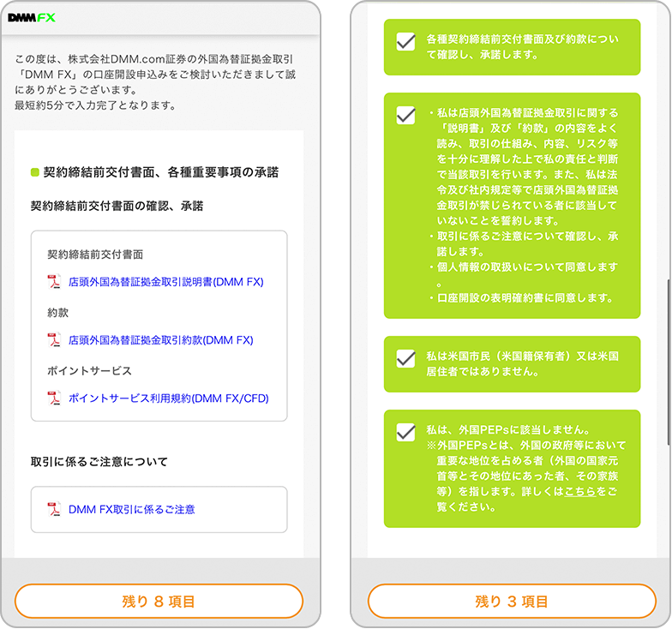This screenshot has height=629, width=672.
Task: Click the DMM FX logo
Action: (x=32, y=17)
